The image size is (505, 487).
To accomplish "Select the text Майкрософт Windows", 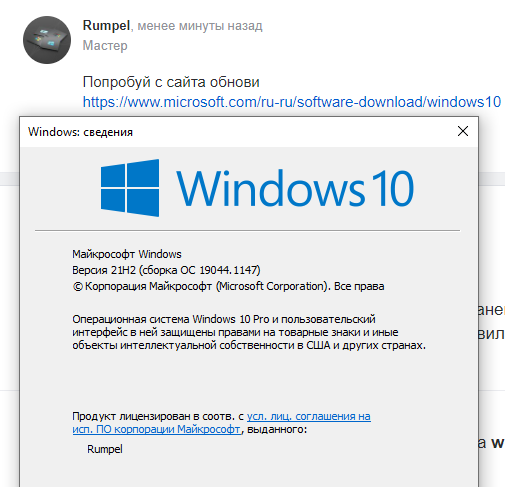I will tap(127, 254).
